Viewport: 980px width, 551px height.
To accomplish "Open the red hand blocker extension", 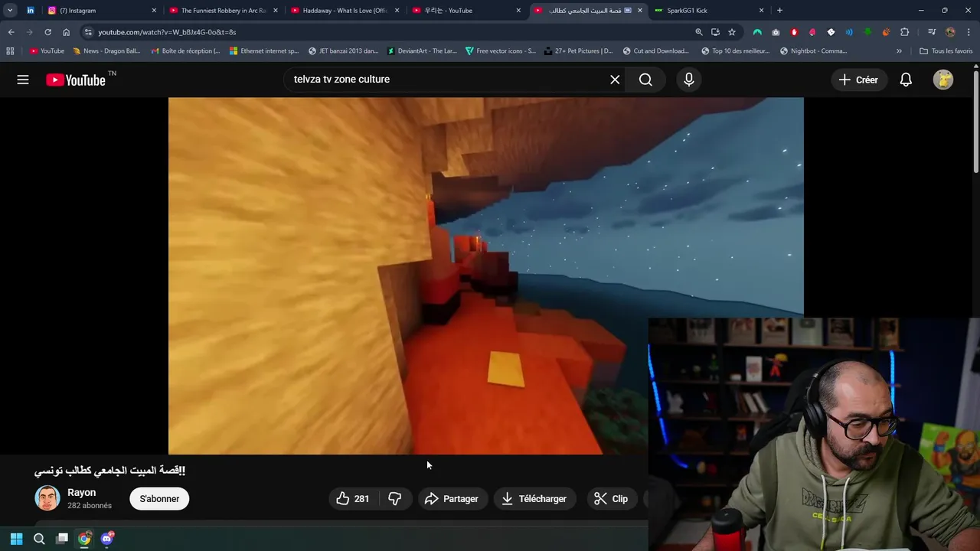I will [794, 32].
